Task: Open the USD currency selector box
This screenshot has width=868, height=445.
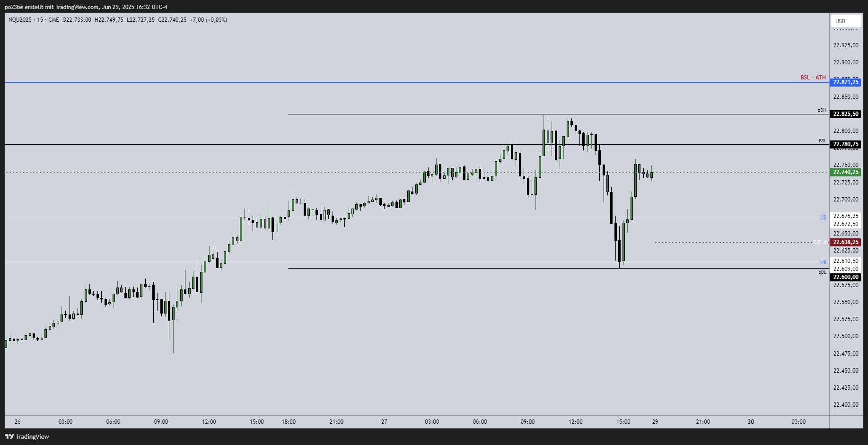Action: click(x=846, y=21)
